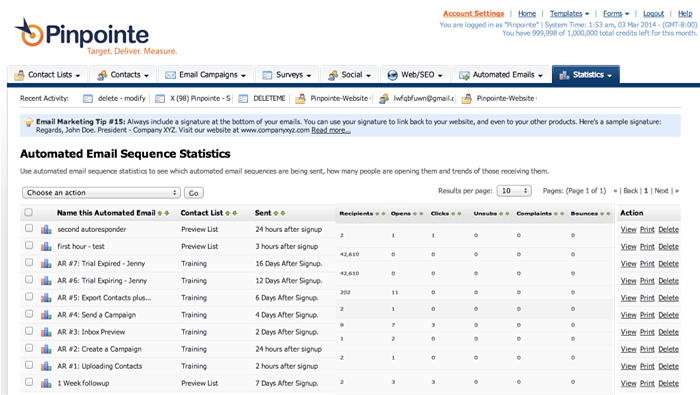Open chart icon for 1 Week followup

coord(46,383)
